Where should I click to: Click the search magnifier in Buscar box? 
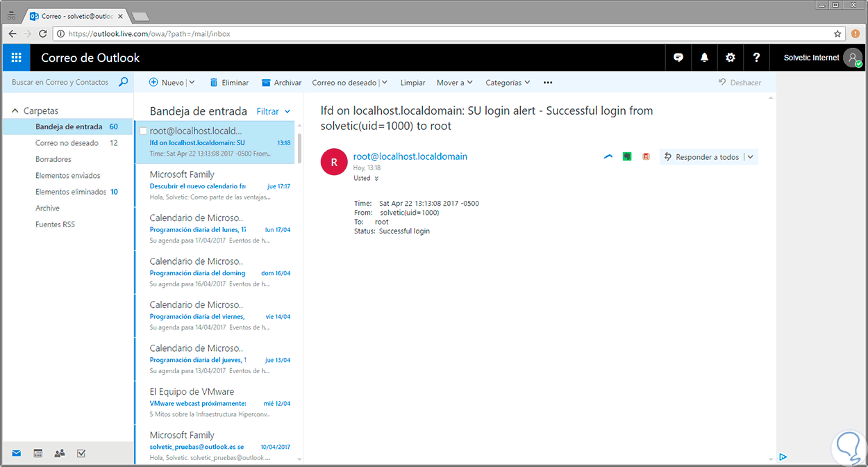tap(124, 82)
